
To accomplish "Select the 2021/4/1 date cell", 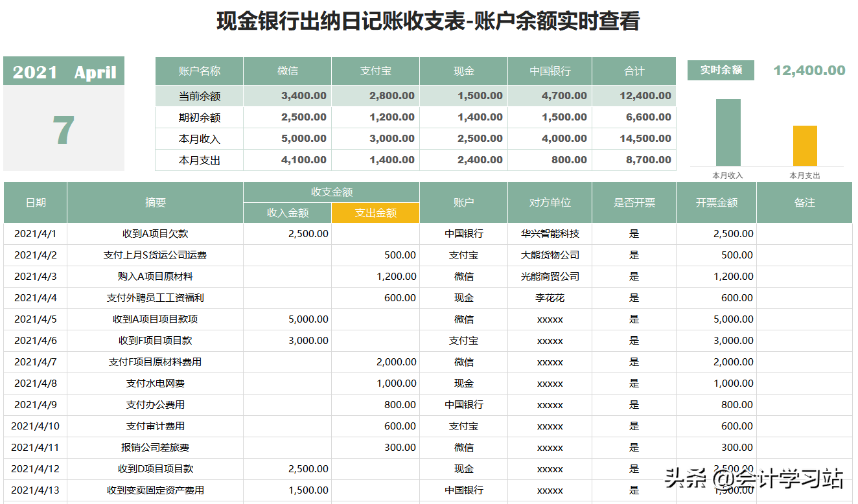I will pyautogui.click(x=36, y=234).
